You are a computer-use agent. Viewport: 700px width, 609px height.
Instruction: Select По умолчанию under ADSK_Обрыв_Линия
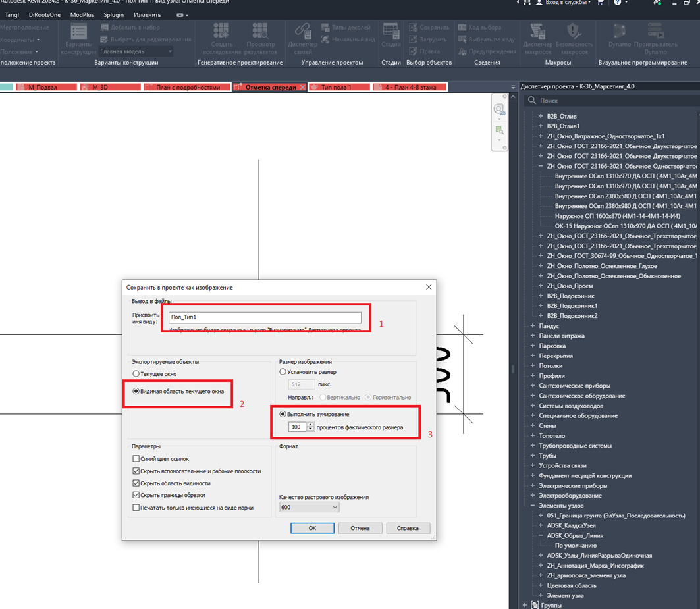click(x=576, y=546)
